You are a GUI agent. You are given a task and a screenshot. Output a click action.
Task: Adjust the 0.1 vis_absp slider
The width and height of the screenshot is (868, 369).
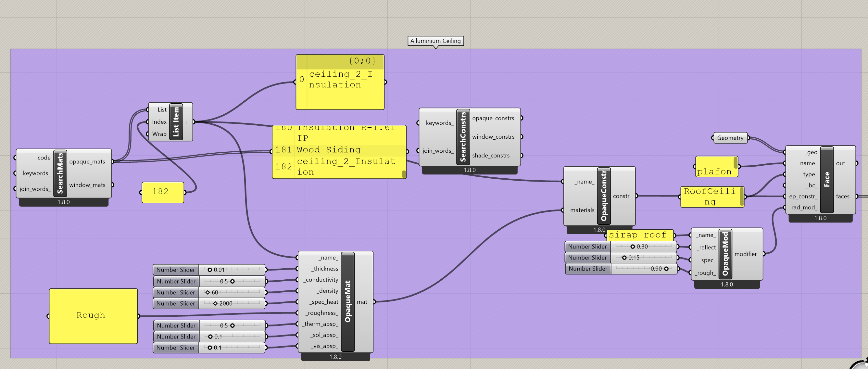209,348
